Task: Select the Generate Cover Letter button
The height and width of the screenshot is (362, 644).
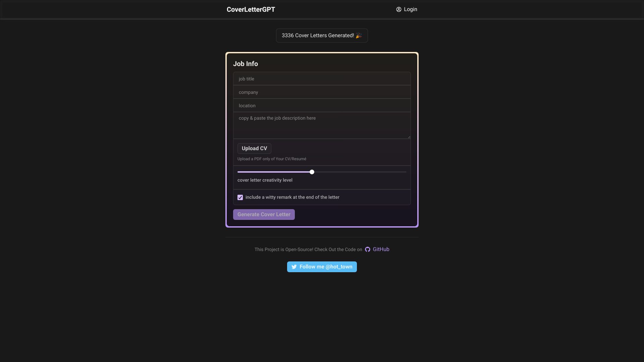Action: tap(264, 215)
